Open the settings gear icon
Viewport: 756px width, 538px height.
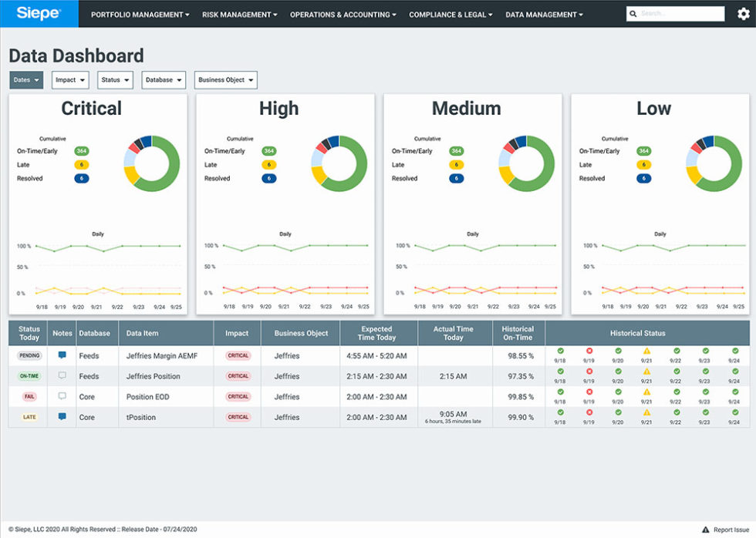tap(743, 13)
